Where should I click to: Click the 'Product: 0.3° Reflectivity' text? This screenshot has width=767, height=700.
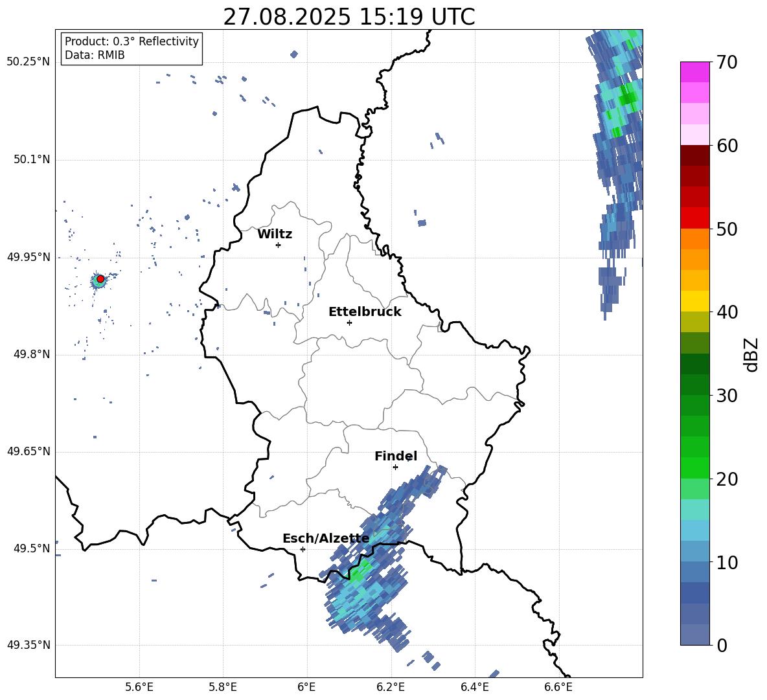click(132, 41)
